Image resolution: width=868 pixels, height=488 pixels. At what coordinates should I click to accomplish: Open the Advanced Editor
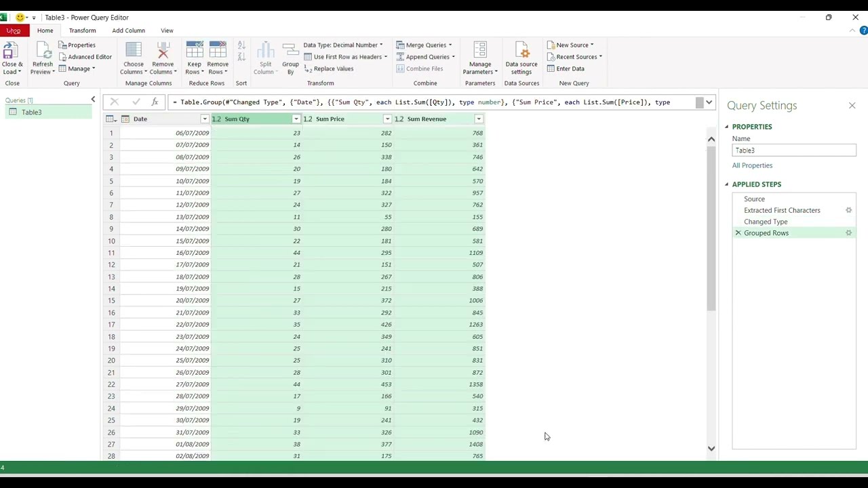click(85, 57)
